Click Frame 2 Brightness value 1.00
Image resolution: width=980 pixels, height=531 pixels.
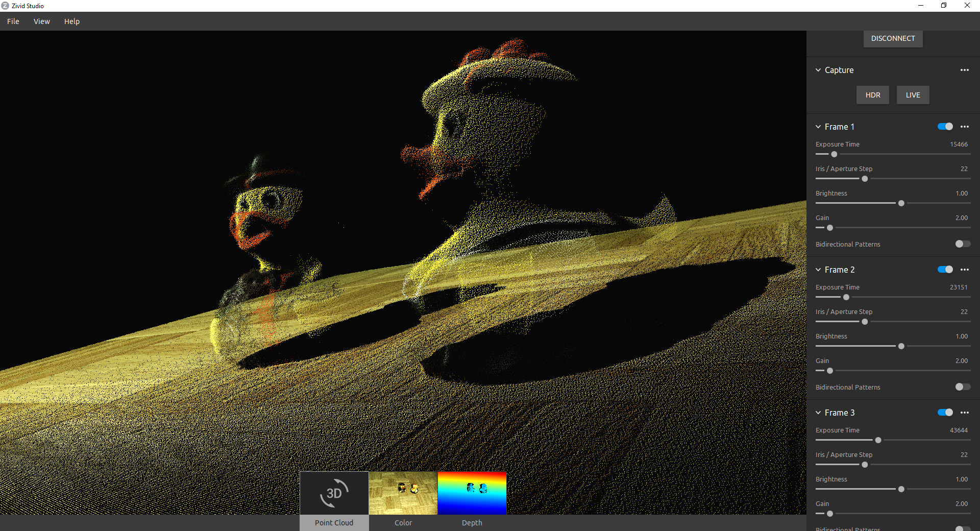pyautogui.click(x=962, y=336)
